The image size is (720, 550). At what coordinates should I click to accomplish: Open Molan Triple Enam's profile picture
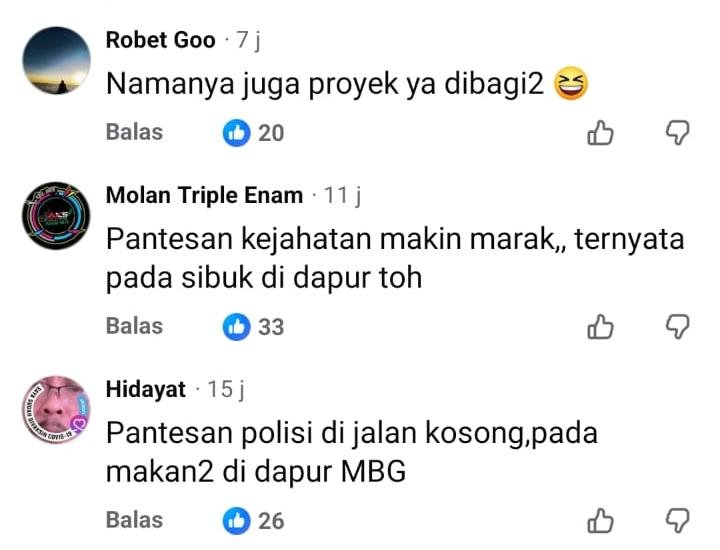(56, 216)
